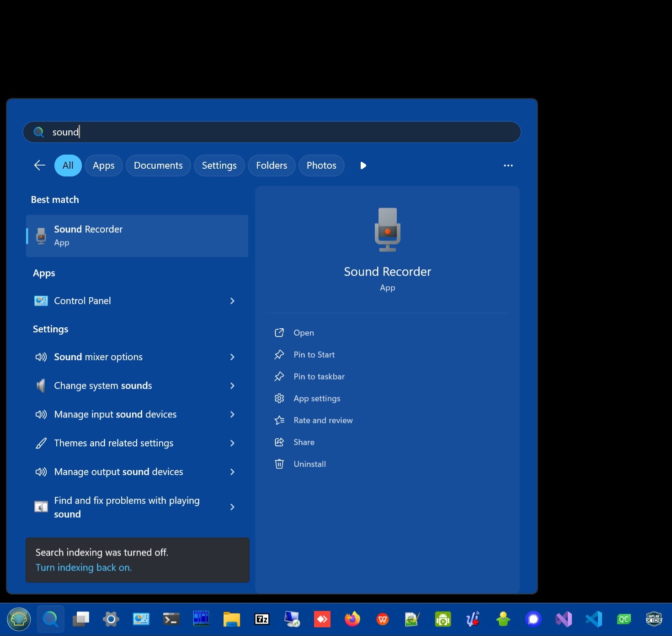Click the Sound Recorder microphone icon in preview
Image resolution: width=672 pixels, height=636 pixels.
pos(388,230)
